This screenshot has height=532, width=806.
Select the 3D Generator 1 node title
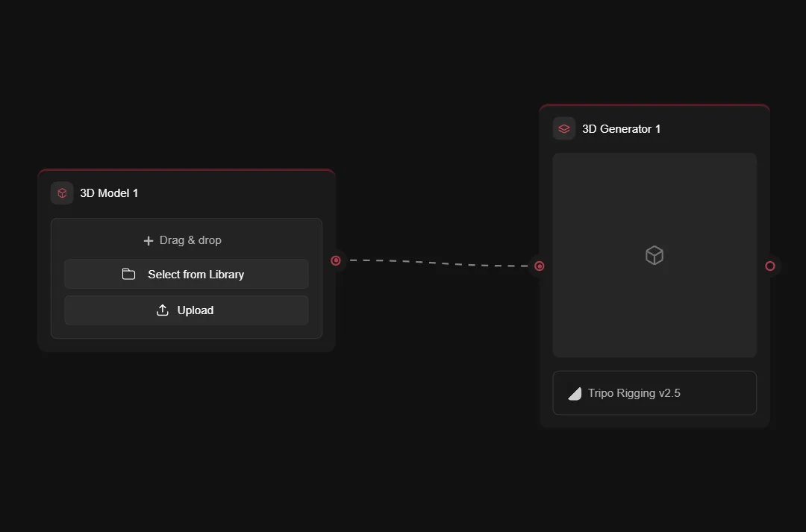[x=622, y=128]
